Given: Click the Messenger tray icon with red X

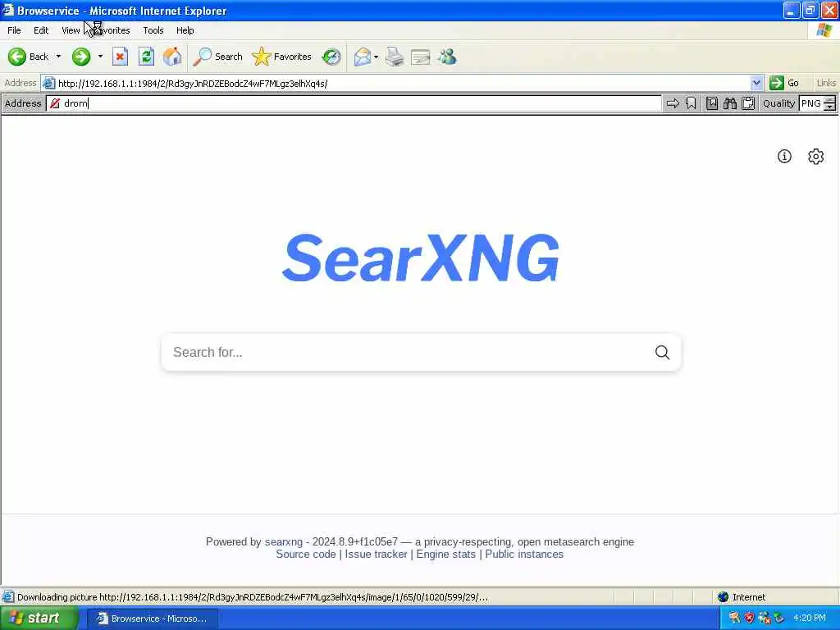Looking at the screenshot, I should [765, 618].
